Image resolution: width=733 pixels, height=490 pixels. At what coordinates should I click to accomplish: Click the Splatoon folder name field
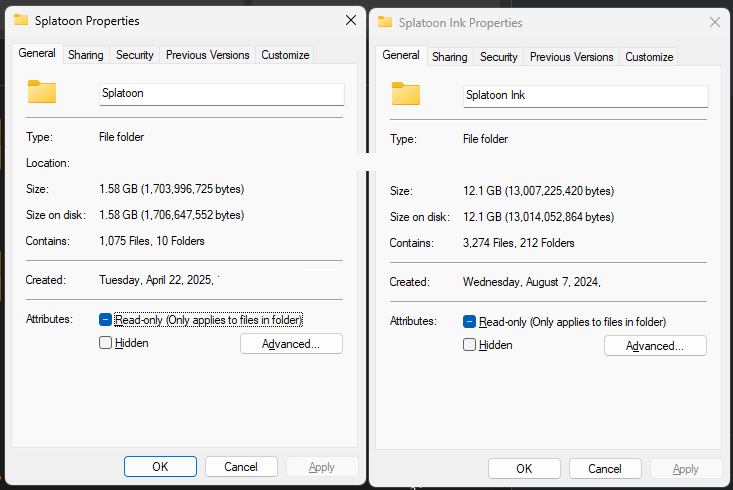coord(222,94)
